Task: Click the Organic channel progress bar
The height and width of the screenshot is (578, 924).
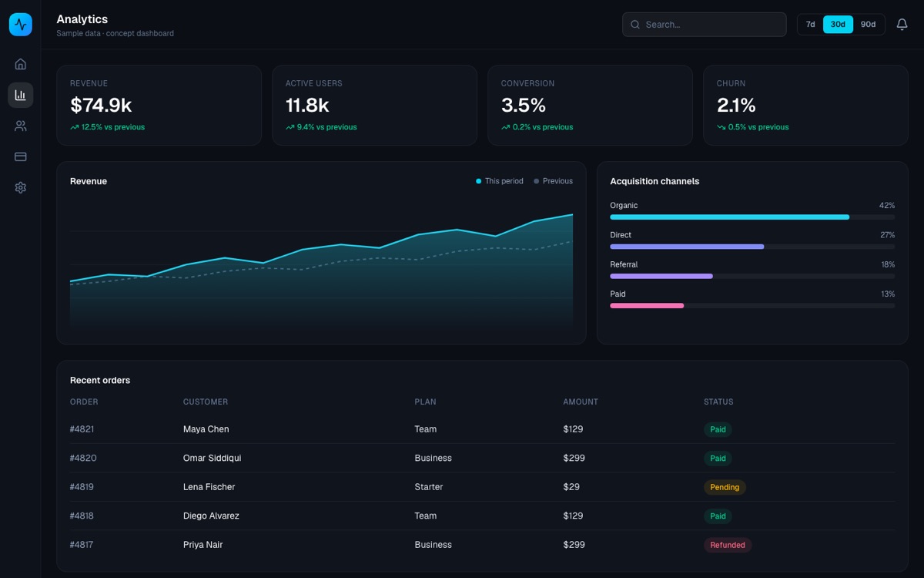Action: (752, 217)
